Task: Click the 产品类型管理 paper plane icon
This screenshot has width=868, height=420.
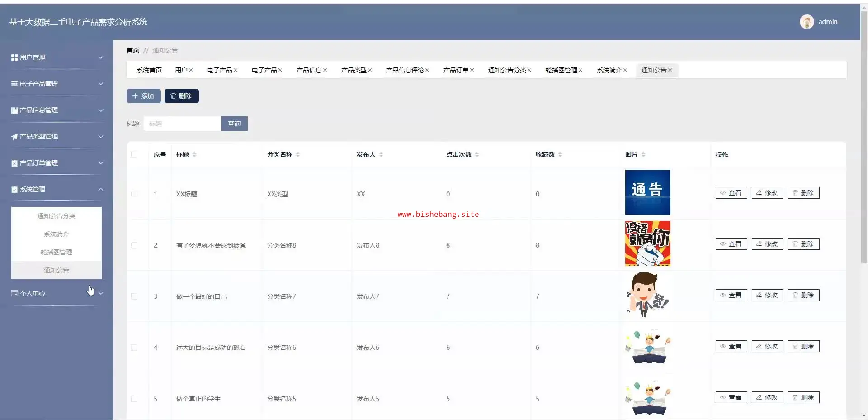Action: (x=14, y=137)
